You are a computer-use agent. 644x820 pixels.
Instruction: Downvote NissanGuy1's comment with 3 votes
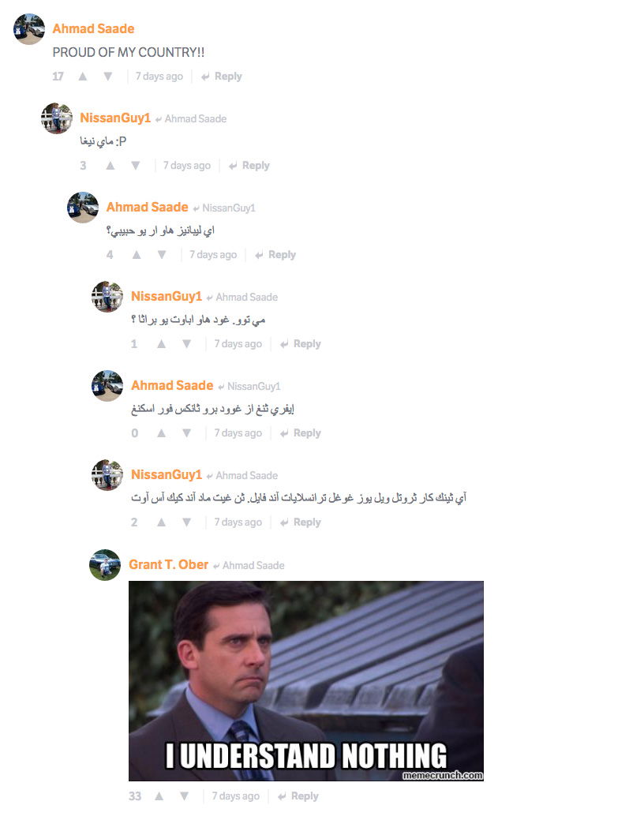136,166
